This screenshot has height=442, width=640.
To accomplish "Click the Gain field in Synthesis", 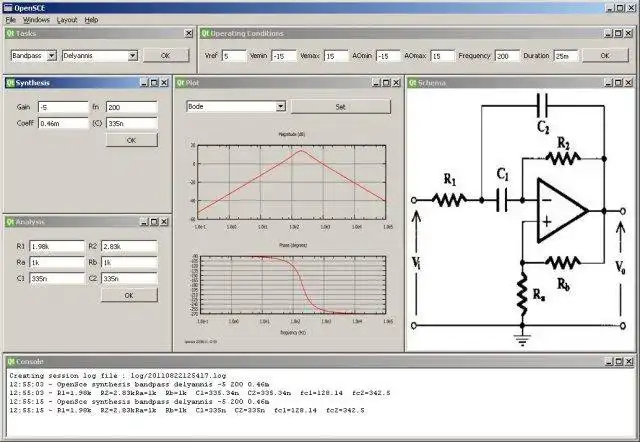I will (63, 107).
